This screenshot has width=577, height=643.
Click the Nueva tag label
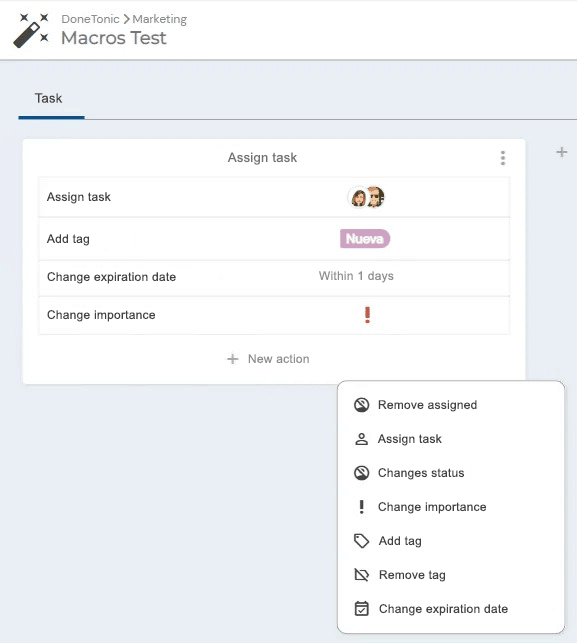tap(365, 239)
